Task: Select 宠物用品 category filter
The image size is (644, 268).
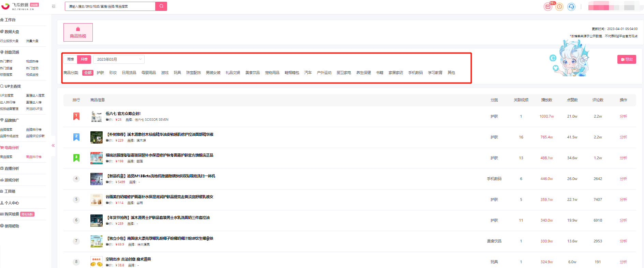Action: tap(272, 73)
